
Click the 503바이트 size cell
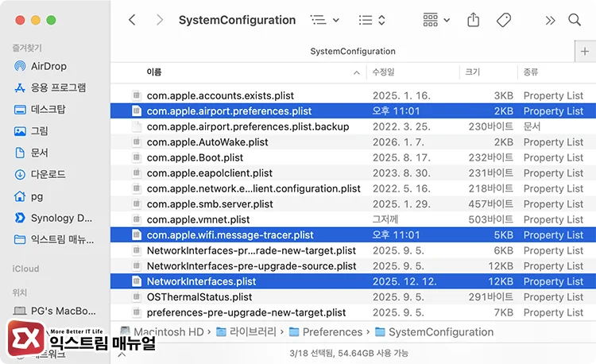pos(491,219)
